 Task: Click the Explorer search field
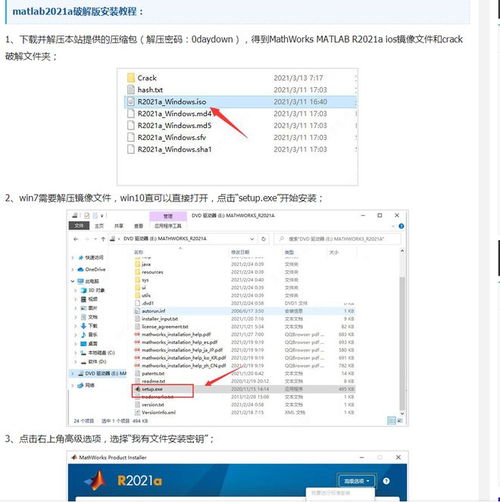tap(337, 239)
